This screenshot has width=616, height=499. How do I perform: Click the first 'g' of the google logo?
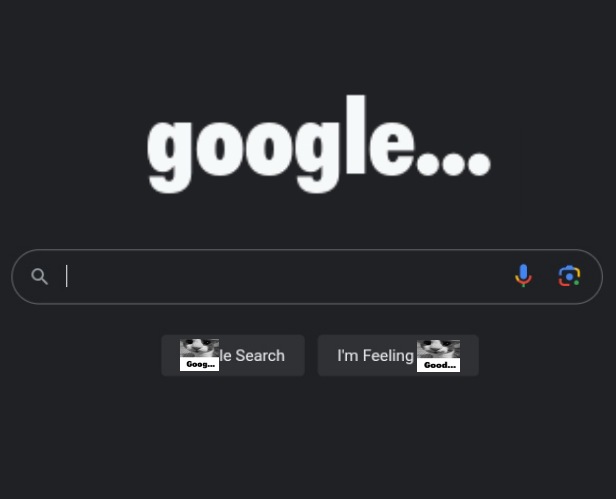click(x=170, y=156)
